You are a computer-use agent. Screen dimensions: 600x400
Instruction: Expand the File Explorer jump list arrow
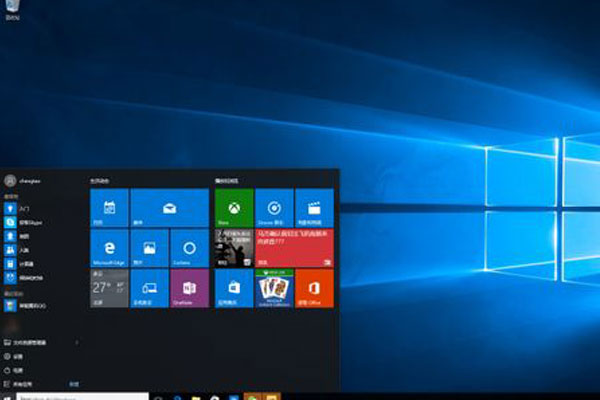78,341
